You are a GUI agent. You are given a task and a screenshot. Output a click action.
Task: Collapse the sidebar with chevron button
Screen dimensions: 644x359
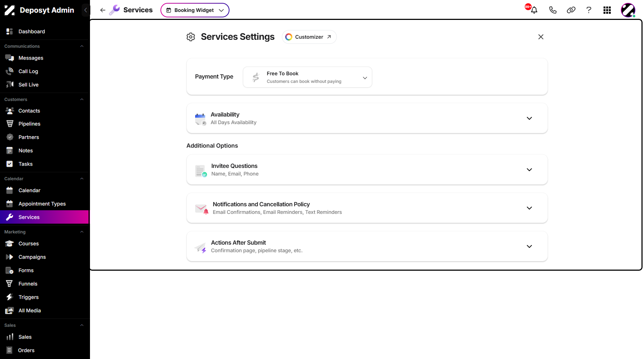pyautogui.click(x=86, y=10)
